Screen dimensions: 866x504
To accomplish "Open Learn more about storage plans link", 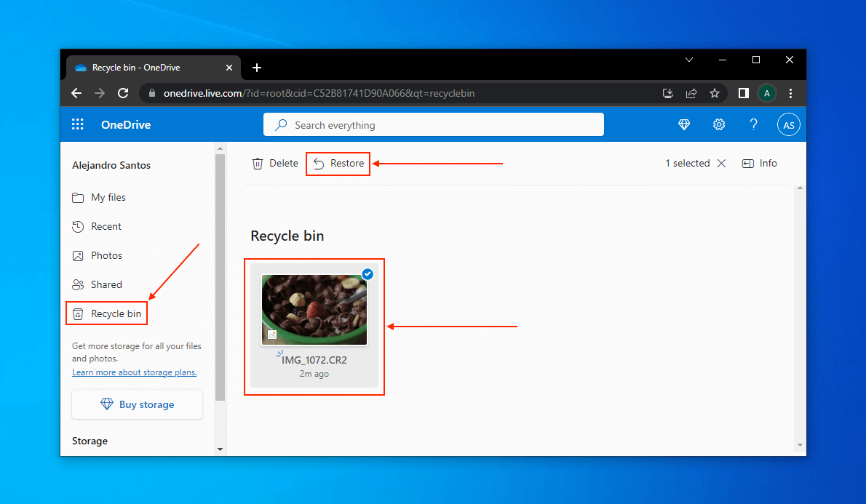I will coord(134,372).
